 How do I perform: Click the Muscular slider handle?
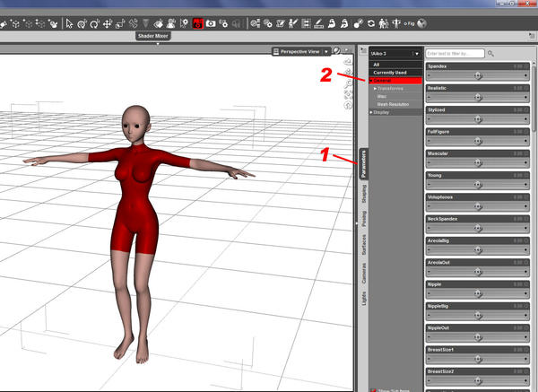pos(478,162)
